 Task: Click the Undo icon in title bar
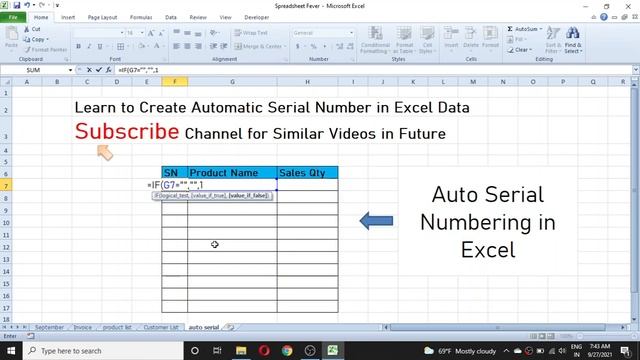click(x=27, y=5)
